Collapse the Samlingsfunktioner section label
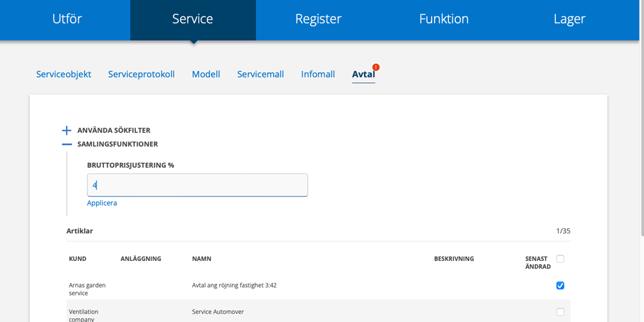Image resolution: width=644 pixels, height=322 pixels. coord(118,144)
